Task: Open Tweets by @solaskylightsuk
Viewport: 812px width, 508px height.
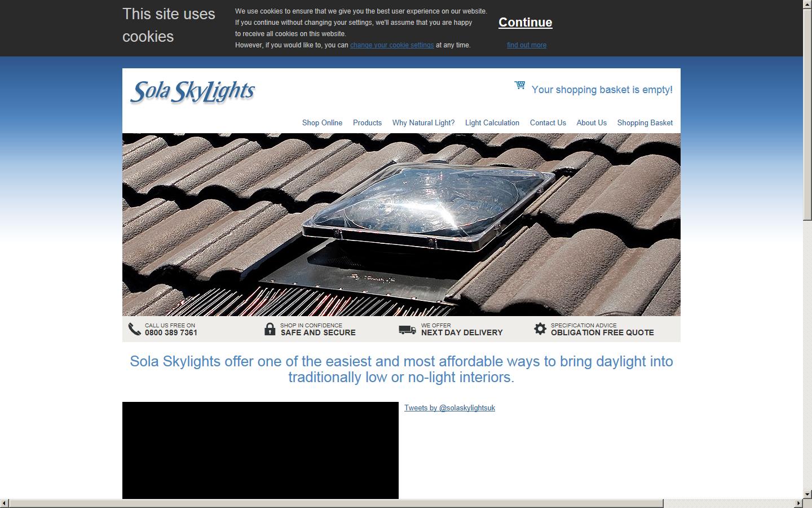Action: pos(449,408)
